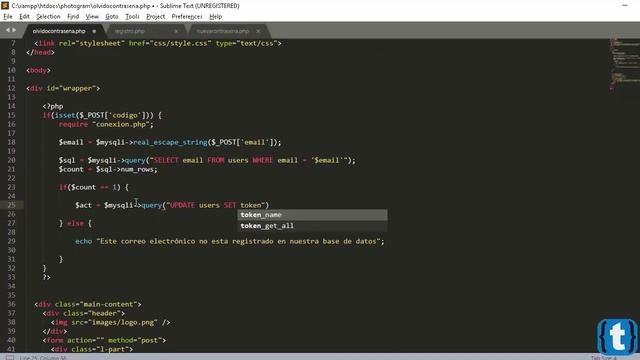Click line number 14 in gutter

11,106
